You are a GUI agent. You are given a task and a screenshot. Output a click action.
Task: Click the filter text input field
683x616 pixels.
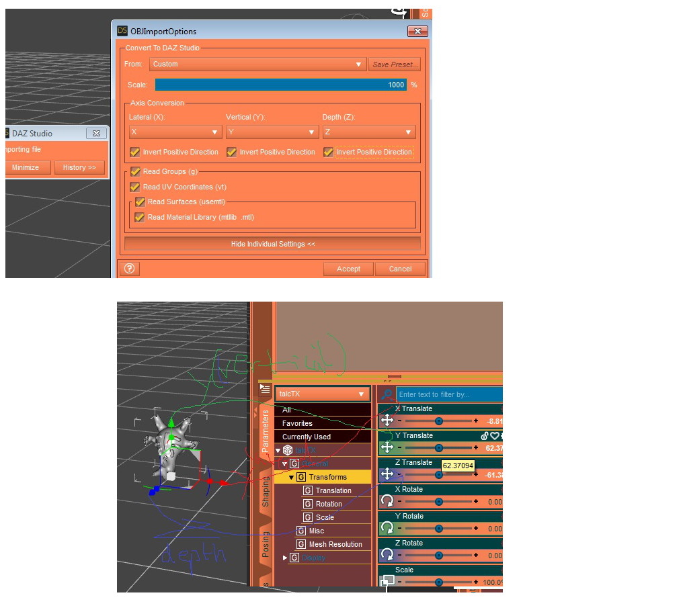448,394
